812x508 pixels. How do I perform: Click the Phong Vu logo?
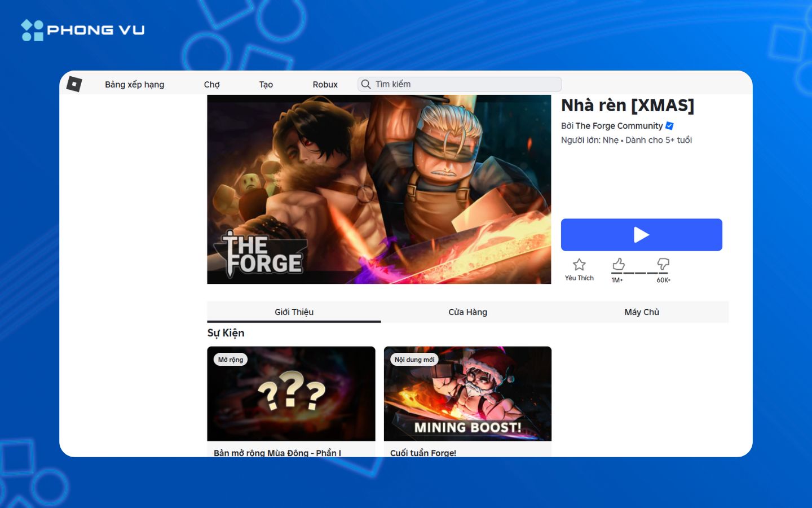pyautogui.click(x=83, y=30)
